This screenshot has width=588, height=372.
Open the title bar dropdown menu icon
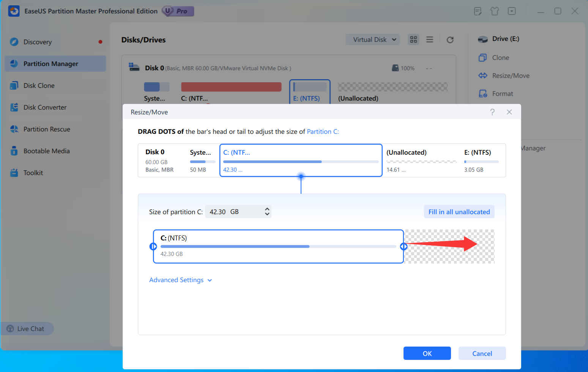(x=512, y=11)
